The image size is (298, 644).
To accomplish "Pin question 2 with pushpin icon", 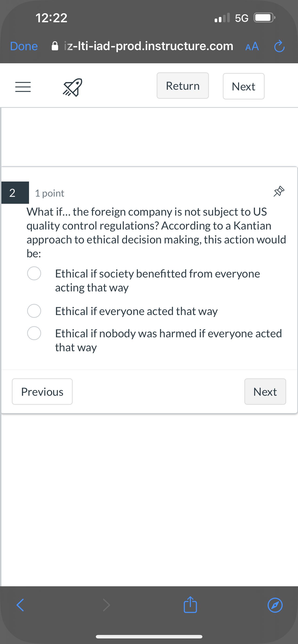I will (279, 191).
